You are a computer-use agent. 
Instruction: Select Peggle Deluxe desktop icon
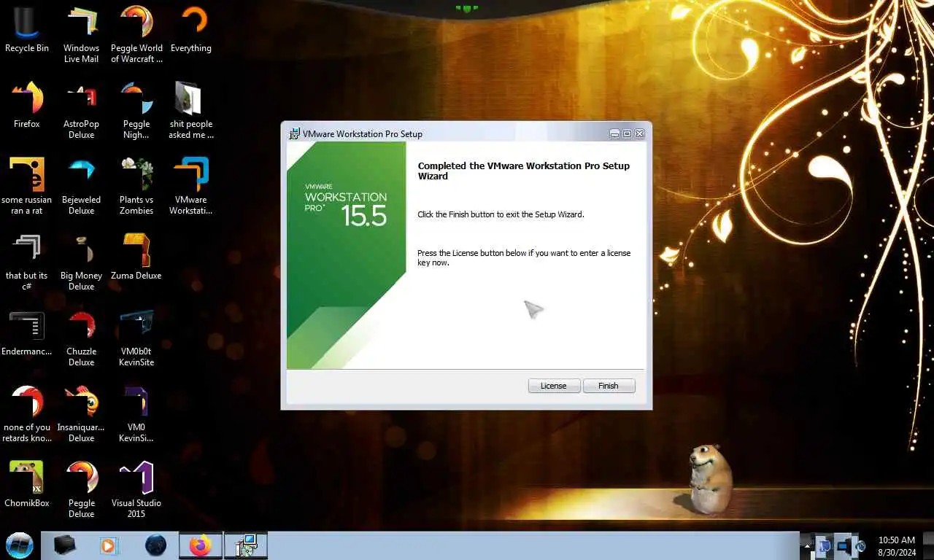coord(82,490)
